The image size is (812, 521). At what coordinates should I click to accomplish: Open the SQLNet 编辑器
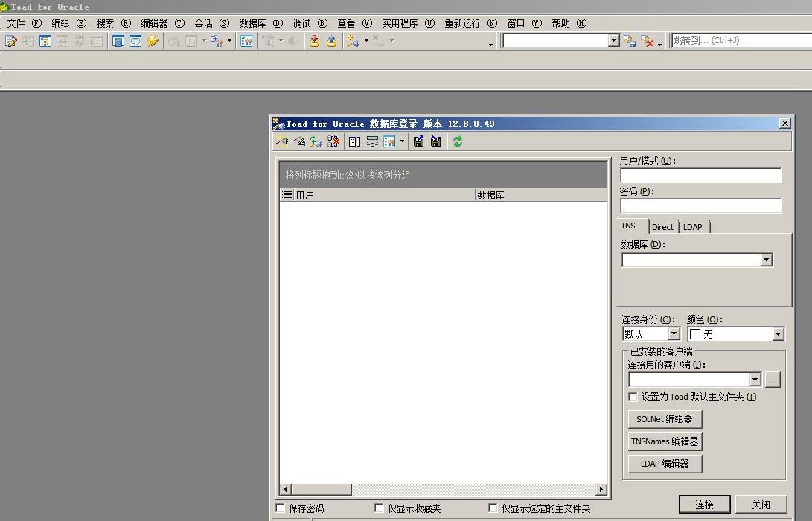point(665,419)
